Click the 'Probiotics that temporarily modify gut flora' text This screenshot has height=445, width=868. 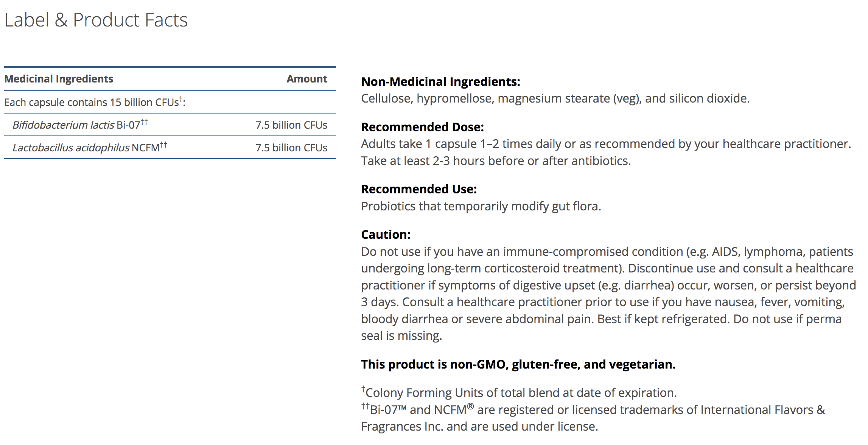pyautogui.click(x=481, y=206)
